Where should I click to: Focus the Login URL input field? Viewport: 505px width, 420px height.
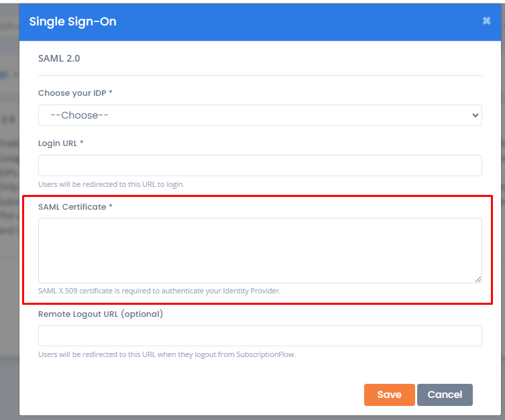260,165
